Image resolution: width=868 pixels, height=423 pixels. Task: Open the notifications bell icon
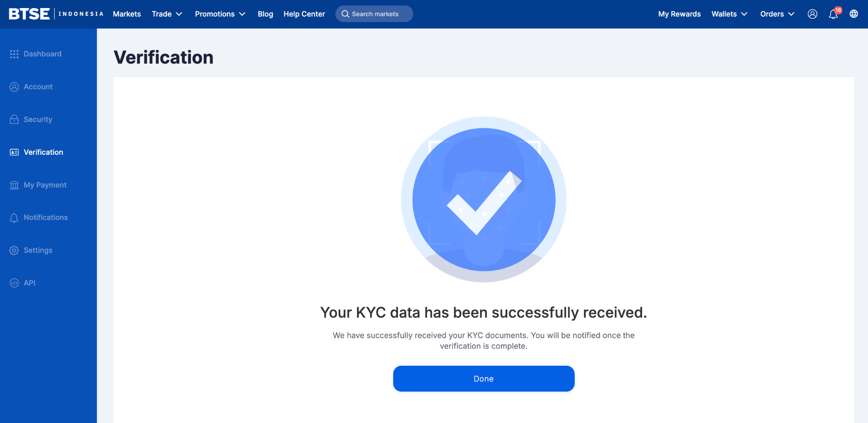click(x=833, y=14)
